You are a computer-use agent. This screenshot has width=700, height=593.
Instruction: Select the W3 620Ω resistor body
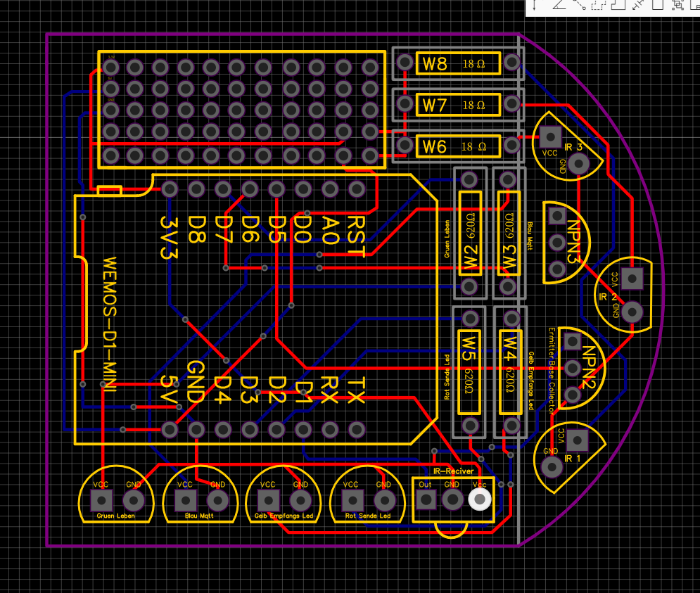pyautogui.click(x=509, y=233)
